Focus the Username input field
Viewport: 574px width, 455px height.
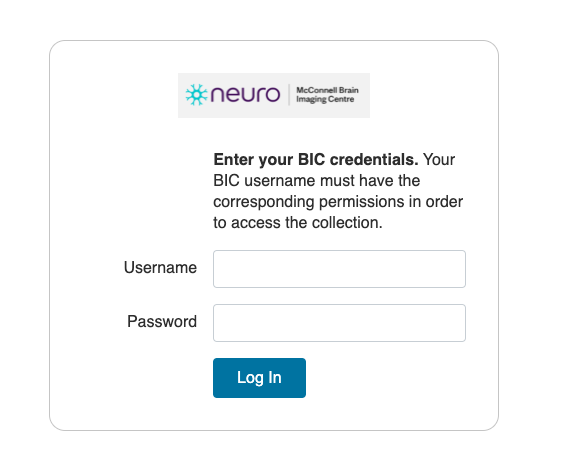pos(339,269)
